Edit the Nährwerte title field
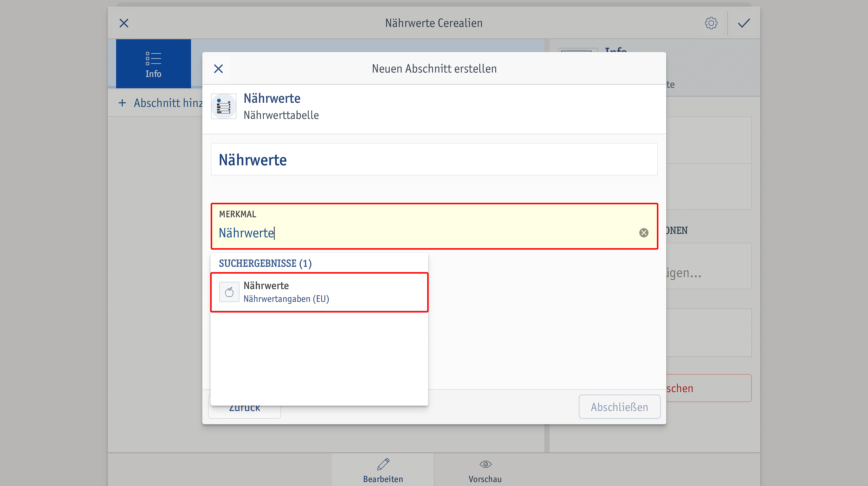Image resolution: width=868 pixels, height=486 pixels. click(434, 159)
